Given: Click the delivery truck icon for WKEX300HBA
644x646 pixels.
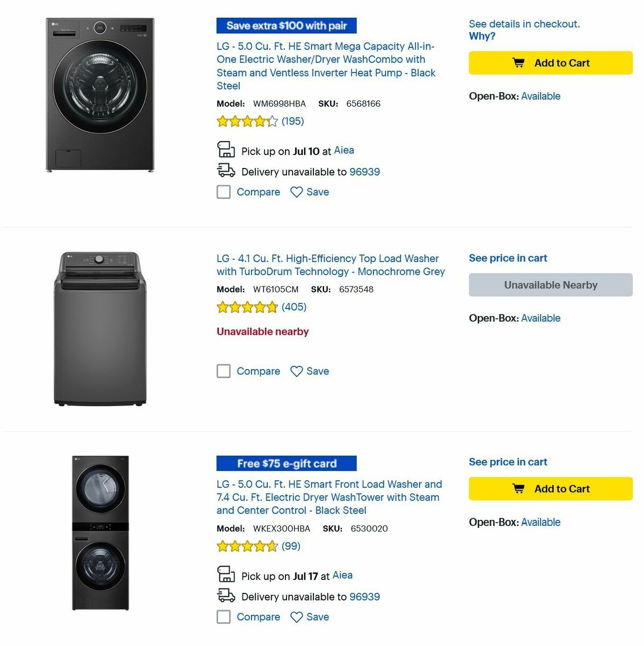Looking at the screenshot, I should click(226, 596).
